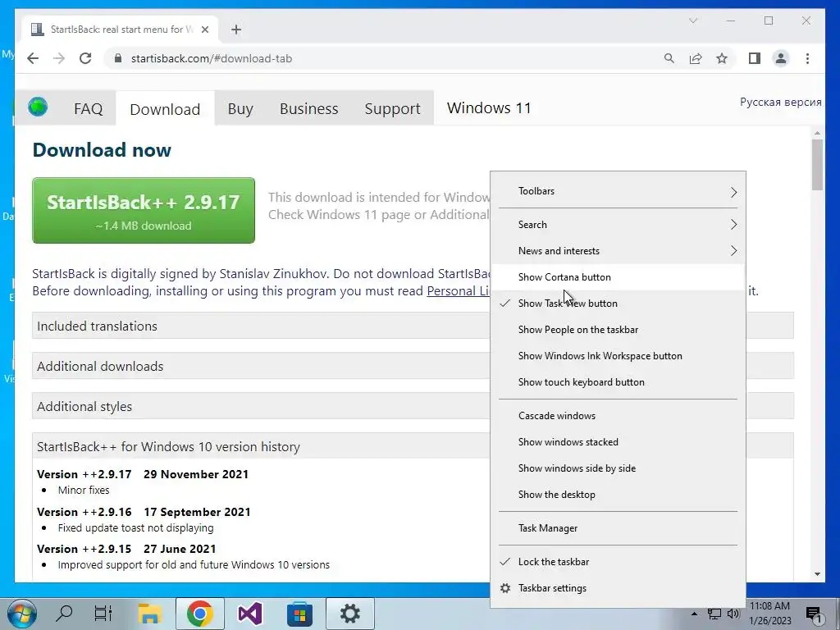Download StartIsBack++ 2.9.17
The image size is (840, 630).
tap(144, 211)
